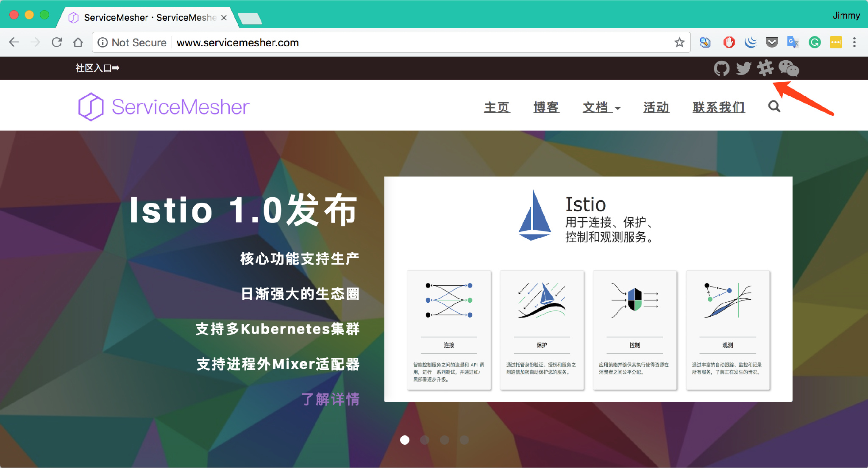Open Chrome three-dot menu
This screenshot has height=468, width=868.
[854, 42]
